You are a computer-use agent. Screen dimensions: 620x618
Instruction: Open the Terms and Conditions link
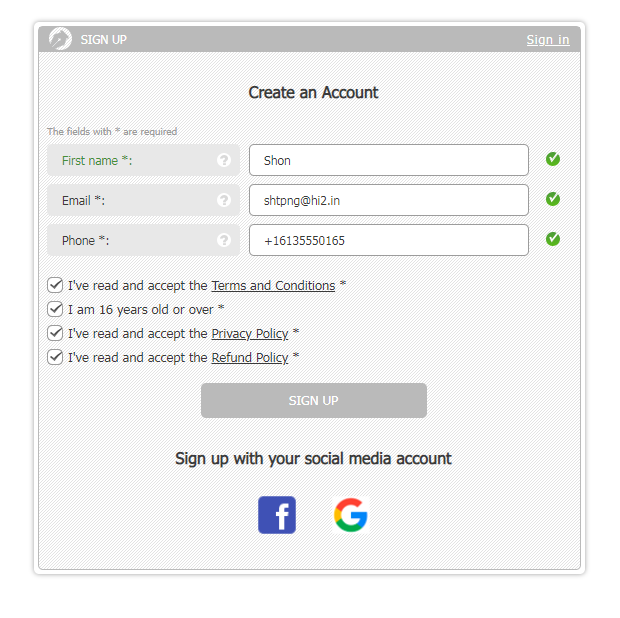click(273, 286)
